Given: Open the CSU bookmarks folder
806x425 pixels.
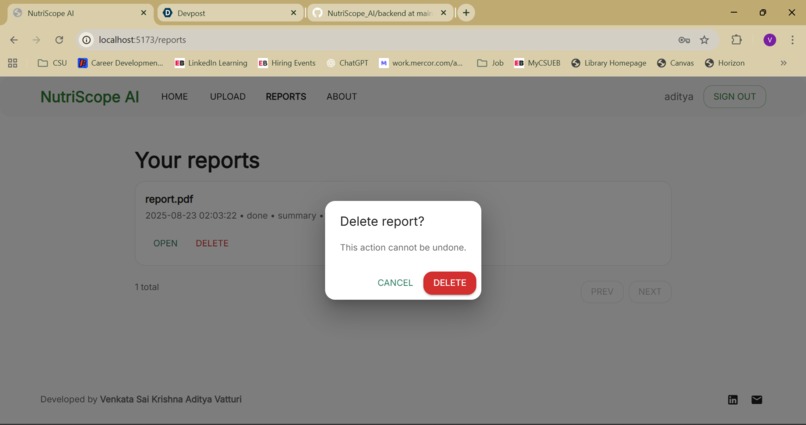Looking at the screenshot, I should [52, 63].
